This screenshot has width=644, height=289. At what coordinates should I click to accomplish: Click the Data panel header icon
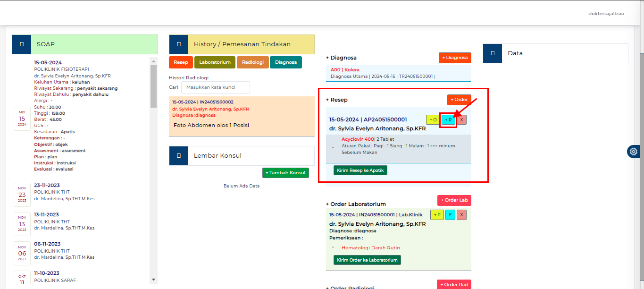tap(492, 53)
